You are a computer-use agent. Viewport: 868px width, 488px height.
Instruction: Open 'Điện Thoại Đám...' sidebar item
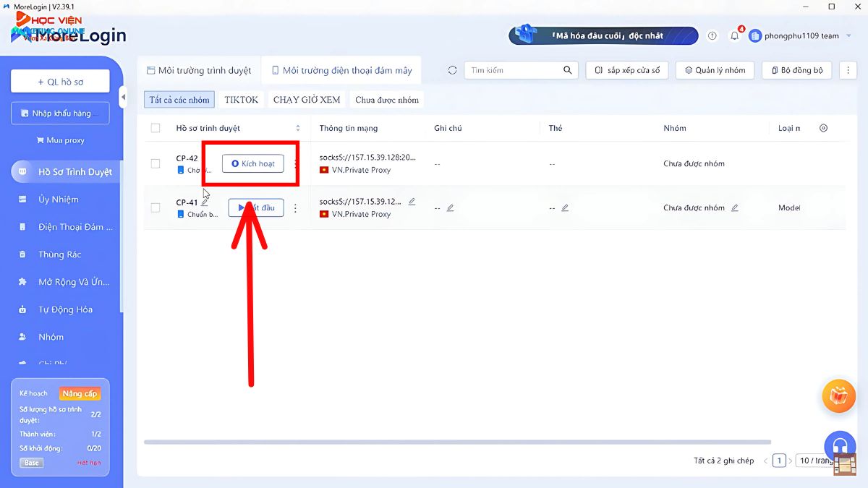pos(67,227)
